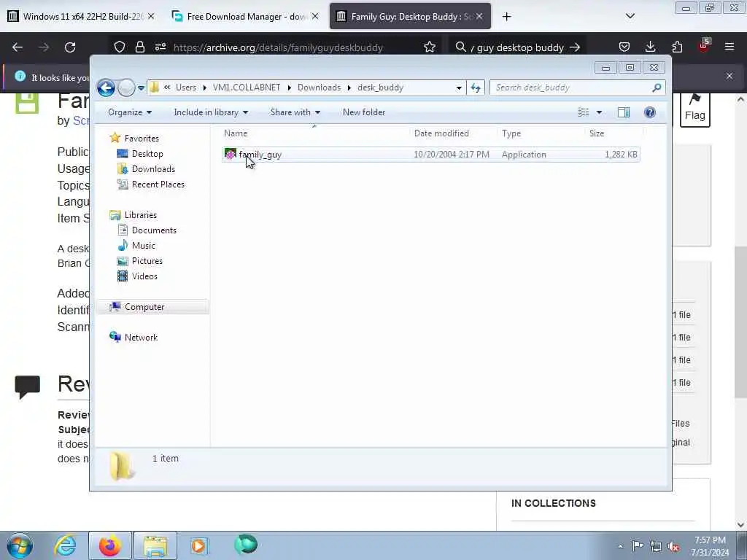This screenshot has width=747, height=560.
Task: Click the family_guy file icon
Action: click(231, 154)
